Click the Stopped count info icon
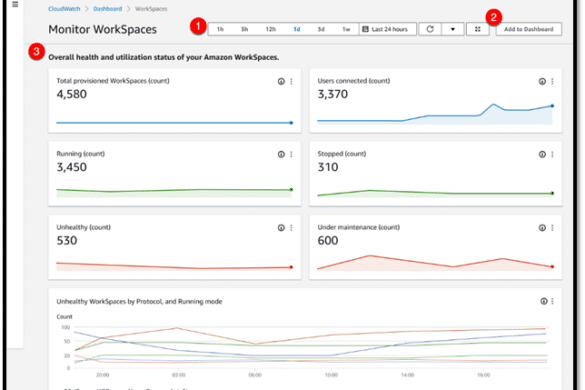585x390 pixels. tap(542, 155)
